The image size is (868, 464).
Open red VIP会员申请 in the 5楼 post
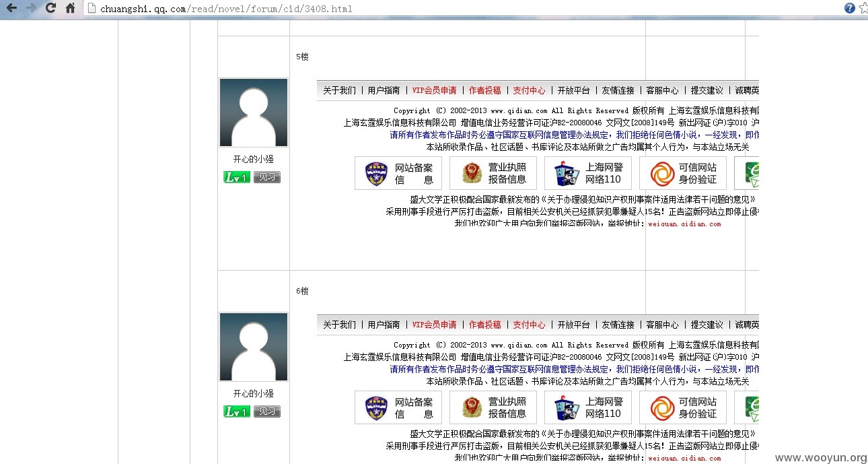click(435, 90)
